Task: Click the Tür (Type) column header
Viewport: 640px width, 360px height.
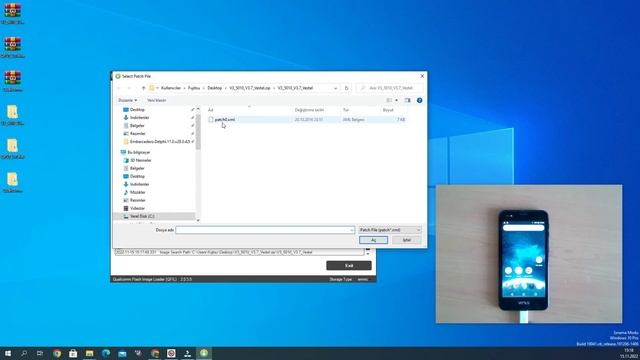Action: coord(346,110)
